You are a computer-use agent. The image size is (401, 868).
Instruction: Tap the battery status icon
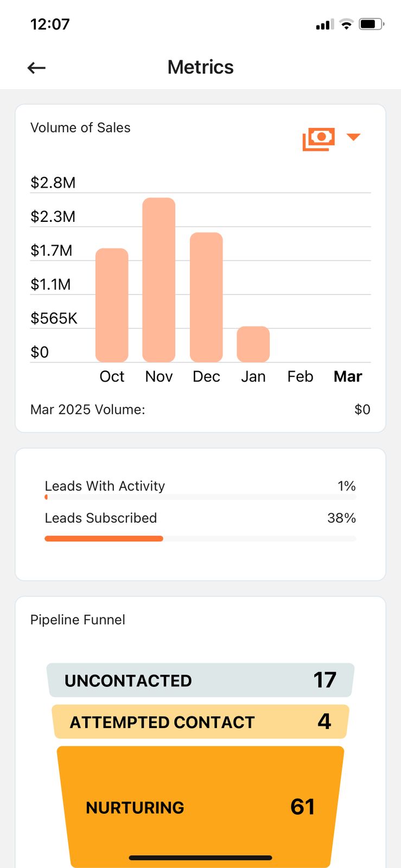click(x=371, y=24)
